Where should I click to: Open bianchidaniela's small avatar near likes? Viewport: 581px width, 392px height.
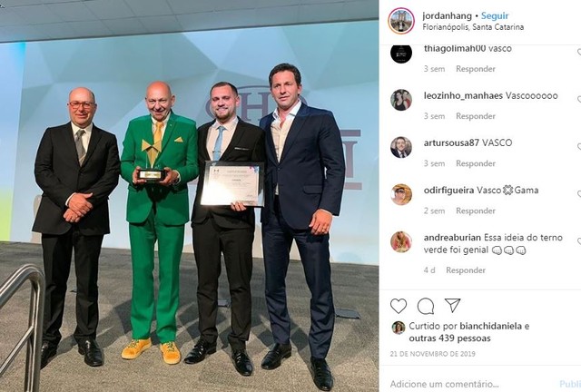tap(399, 328)
